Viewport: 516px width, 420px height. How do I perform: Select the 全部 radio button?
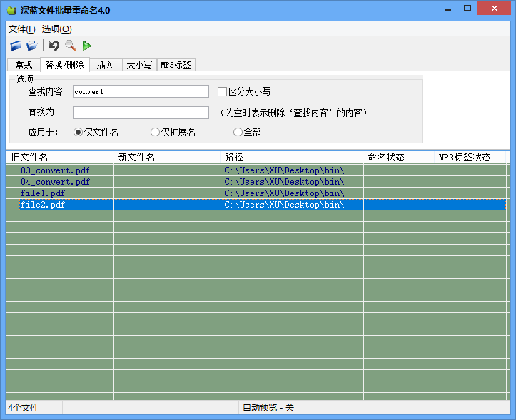pyautogui.click(x=238, y=132)
